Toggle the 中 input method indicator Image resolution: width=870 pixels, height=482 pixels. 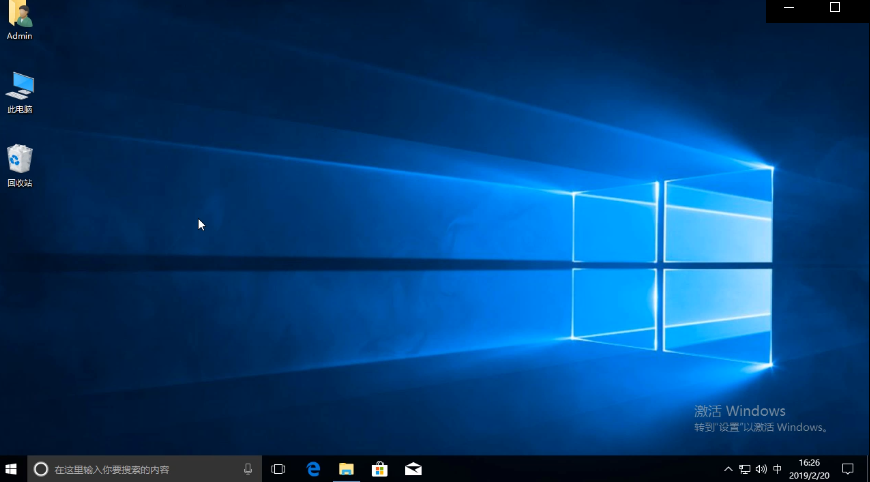(778, 469)
